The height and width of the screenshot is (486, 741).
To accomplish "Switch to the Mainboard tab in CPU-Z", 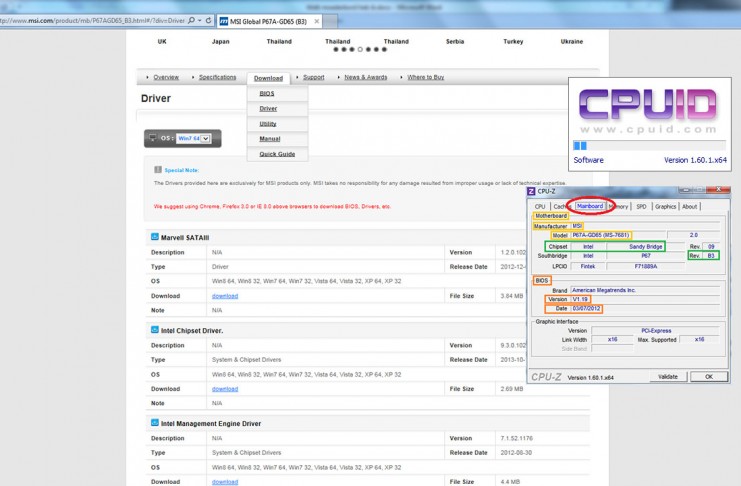I will 590,206.
